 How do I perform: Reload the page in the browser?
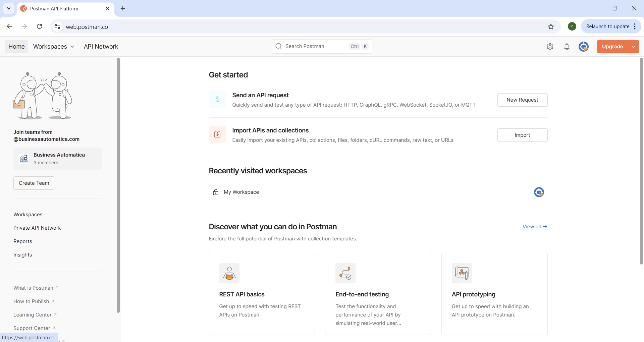click(40, 26)
